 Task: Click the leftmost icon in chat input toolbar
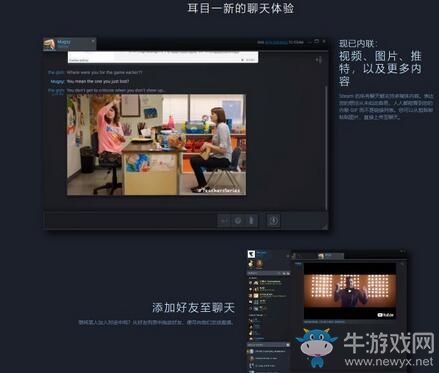point(225,221)
